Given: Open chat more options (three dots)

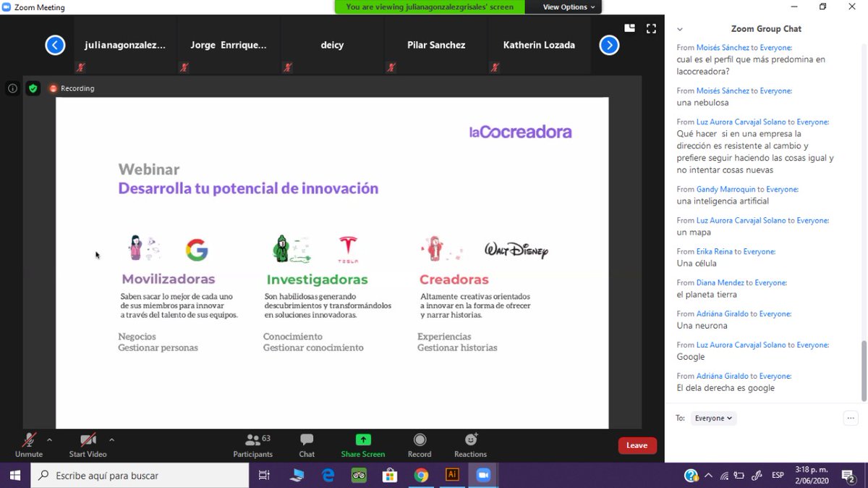Looking at the screenshot, I should coord(851,418).
